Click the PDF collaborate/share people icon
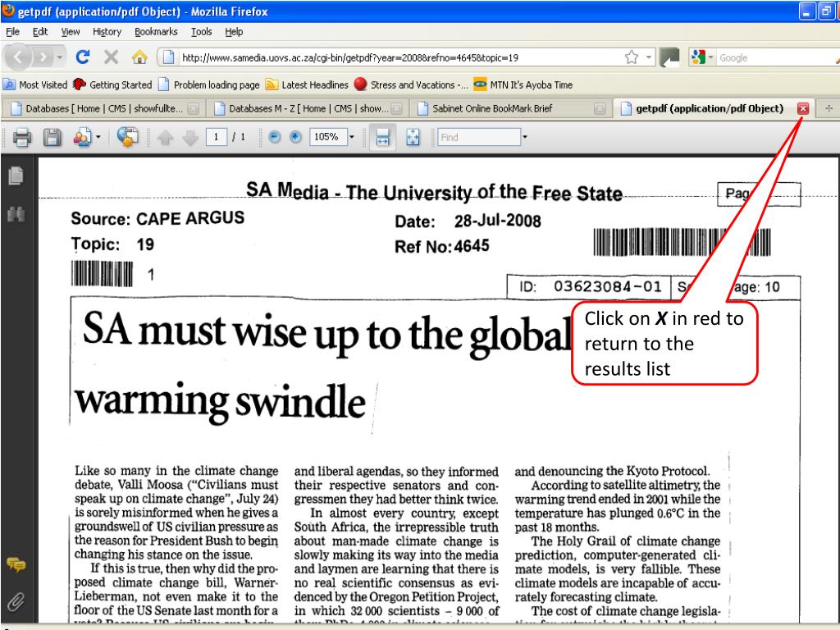The height and width of the screenshot is (630, 840). 82,137
